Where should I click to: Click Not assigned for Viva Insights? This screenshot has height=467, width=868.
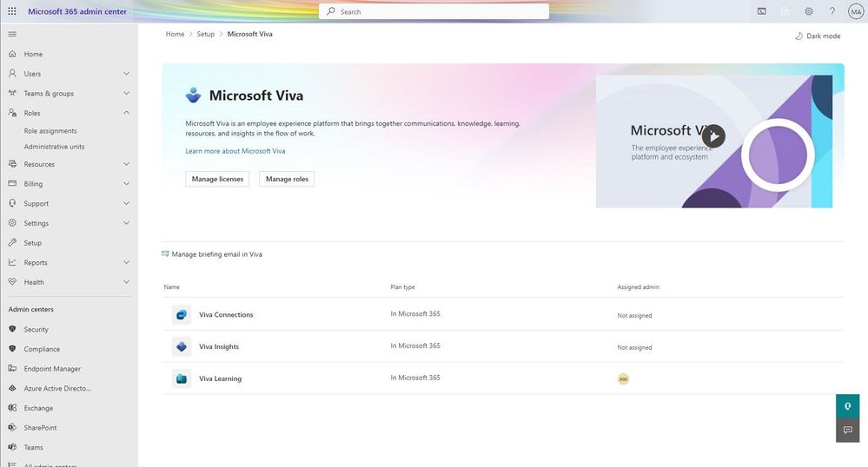click(634, 347)
